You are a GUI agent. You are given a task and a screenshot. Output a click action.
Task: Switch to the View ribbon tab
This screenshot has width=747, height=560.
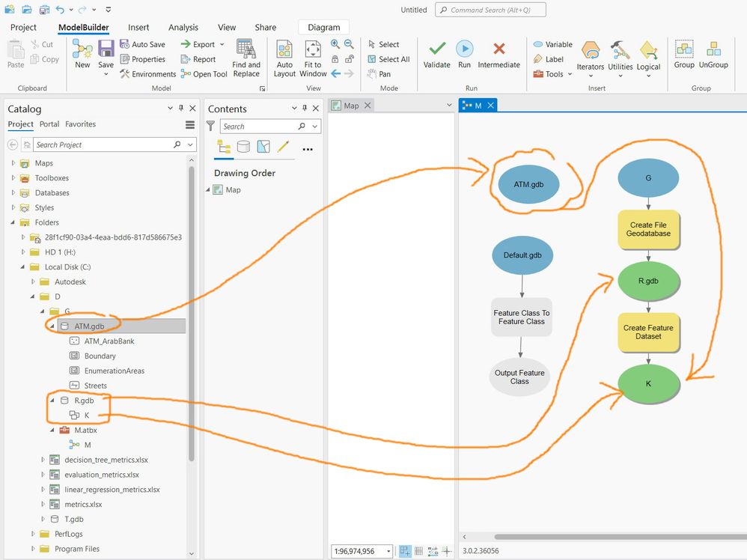[227, 27]
